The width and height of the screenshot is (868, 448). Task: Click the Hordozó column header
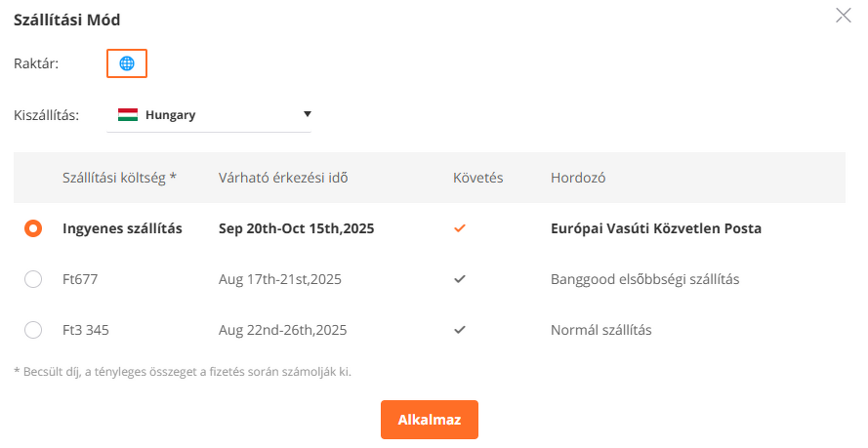[x=579, y=178]
